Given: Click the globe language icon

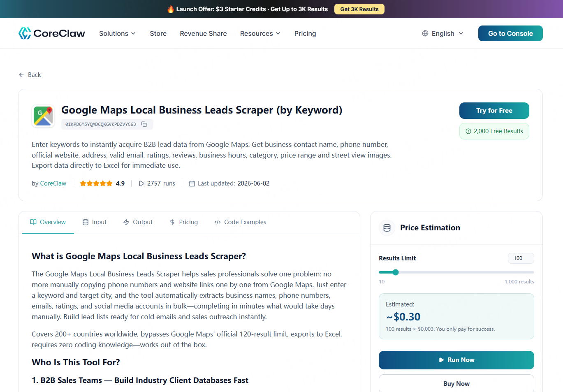Looking at the screenshot, I should coord(425,33).
